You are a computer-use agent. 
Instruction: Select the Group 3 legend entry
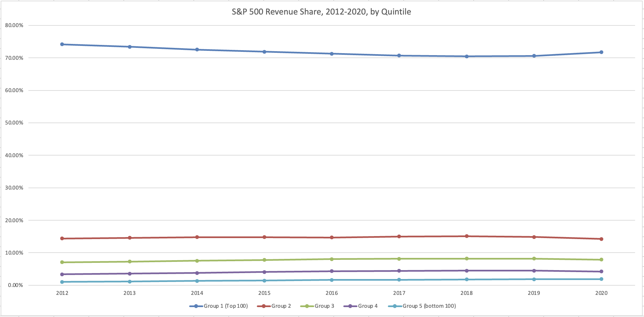(324, 306)
